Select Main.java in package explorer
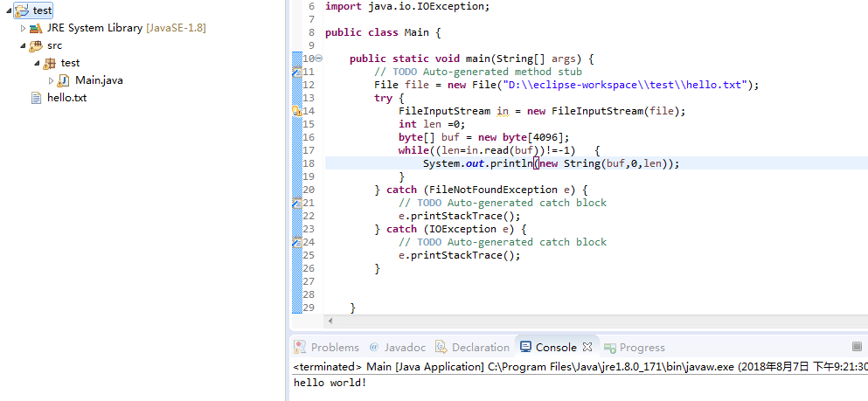 (99, 80)
